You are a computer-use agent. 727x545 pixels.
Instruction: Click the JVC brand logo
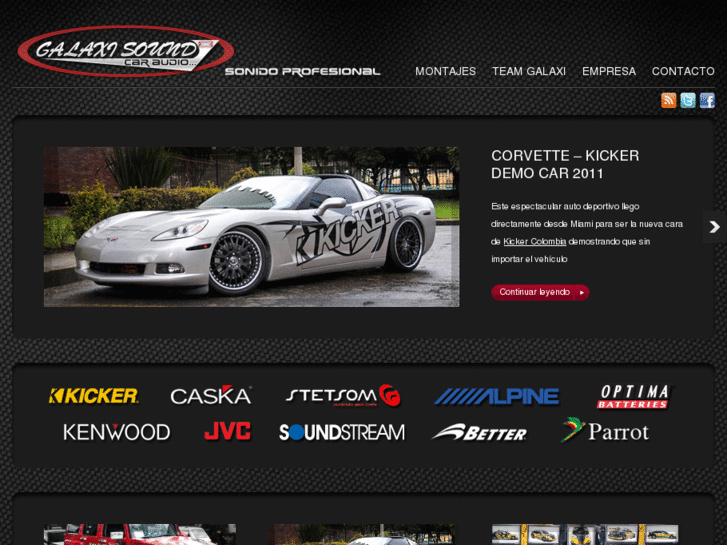pos(227,431)
